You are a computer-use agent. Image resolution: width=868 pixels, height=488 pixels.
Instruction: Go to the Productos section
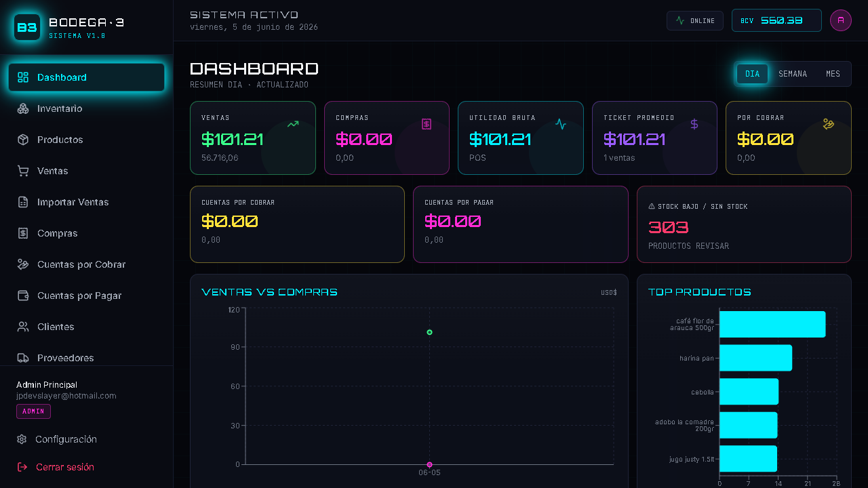[x=86, y=140]
